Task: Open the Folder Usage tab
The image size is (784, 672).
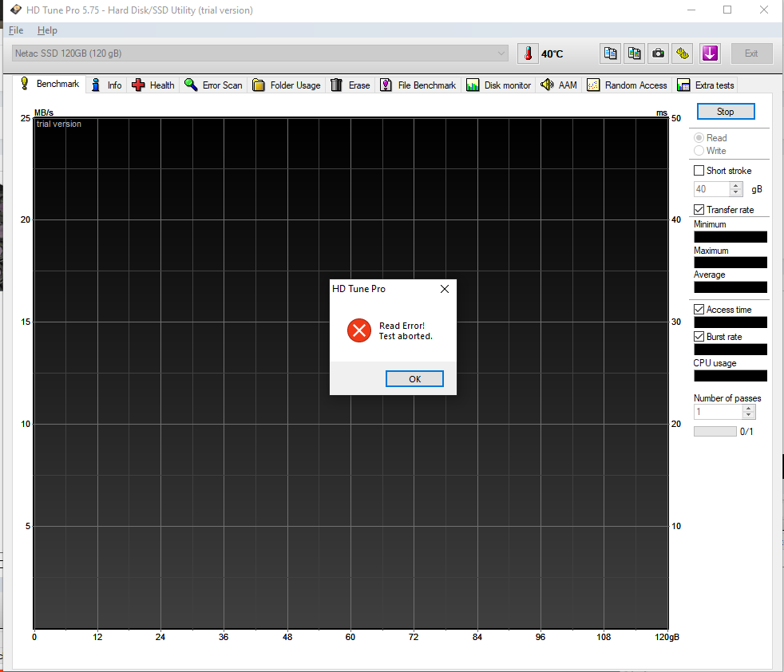Action: [287, 85]
